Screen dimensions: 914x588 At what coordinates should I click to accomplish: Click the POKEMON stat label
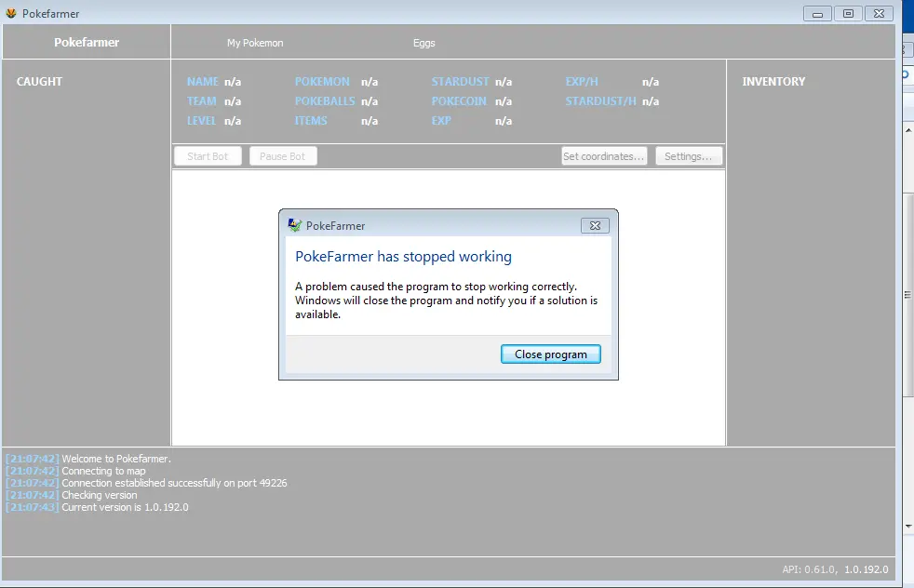(x=322, y=82)
